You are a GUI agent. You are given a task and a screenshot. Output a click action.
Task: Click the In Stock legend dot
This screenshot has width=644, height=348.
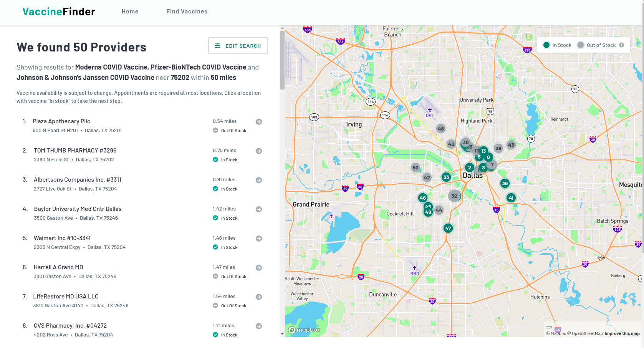click(x=546, y=45)
